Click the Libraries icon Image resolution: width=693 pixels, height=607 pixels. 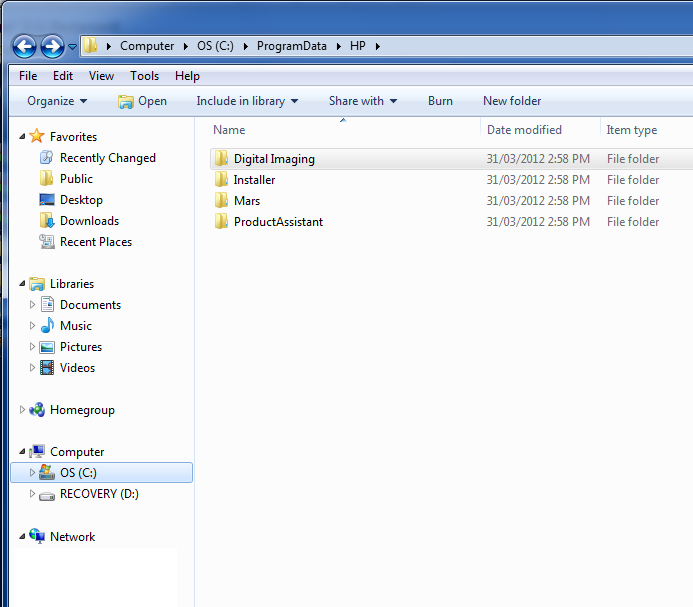(37, 284)
